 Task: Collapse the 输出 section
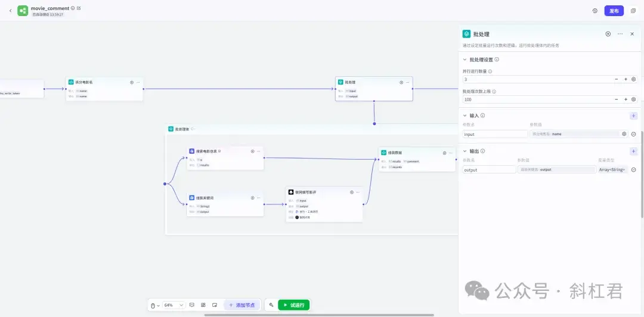[465, 151]
